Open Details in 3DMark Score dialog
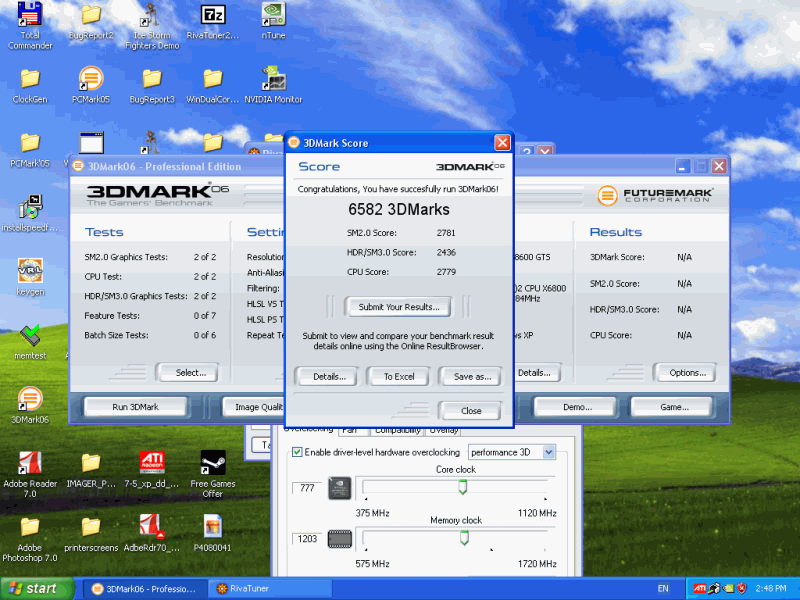Viewport: 800px width, 600px height. point(329,377)
